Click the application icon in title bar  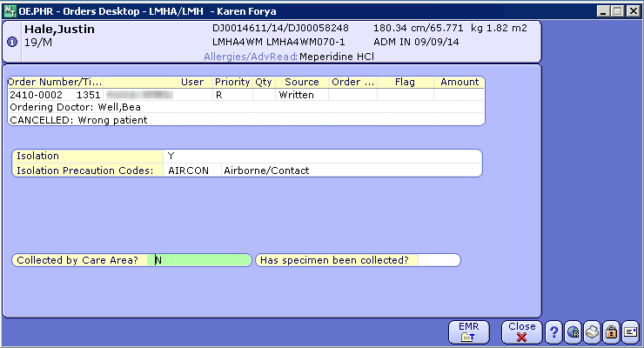10,9
